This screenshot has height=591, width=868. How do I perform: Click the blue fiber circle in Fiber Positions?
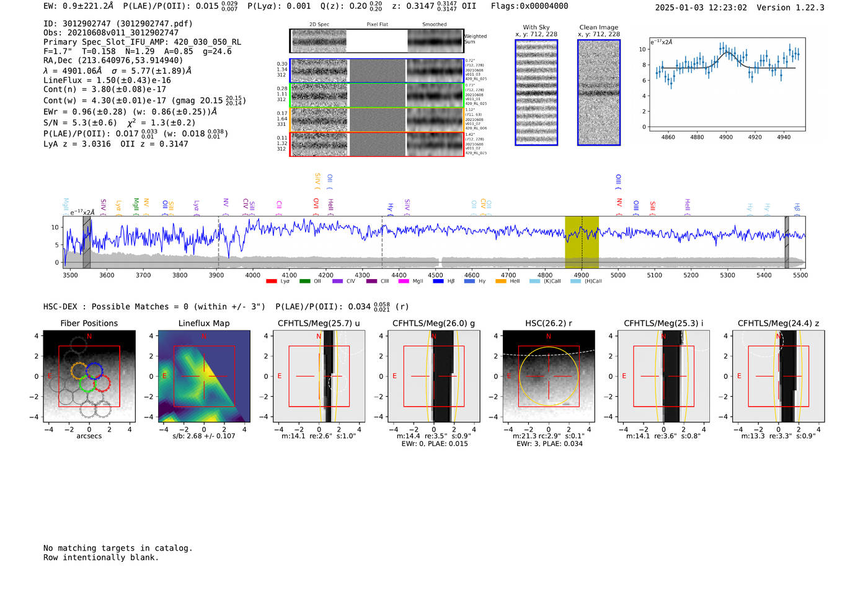tap(94, 371)
